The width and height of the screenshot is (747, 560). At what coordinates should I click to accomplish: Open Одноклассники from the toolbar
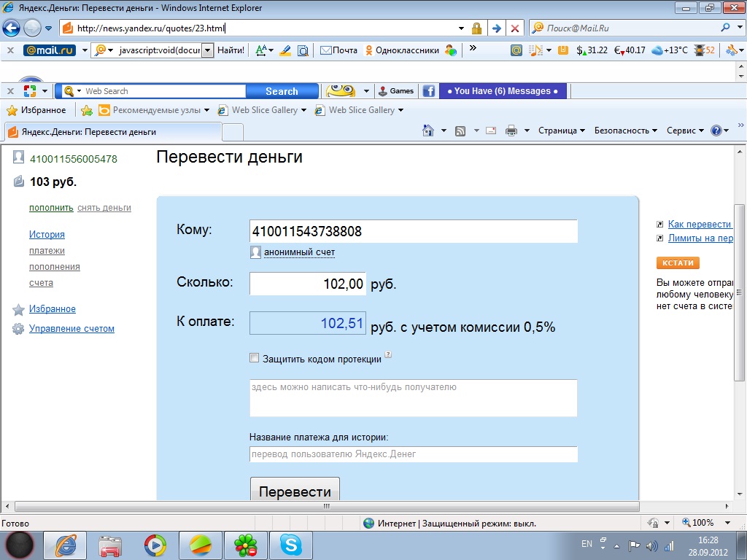coord(402,50)
